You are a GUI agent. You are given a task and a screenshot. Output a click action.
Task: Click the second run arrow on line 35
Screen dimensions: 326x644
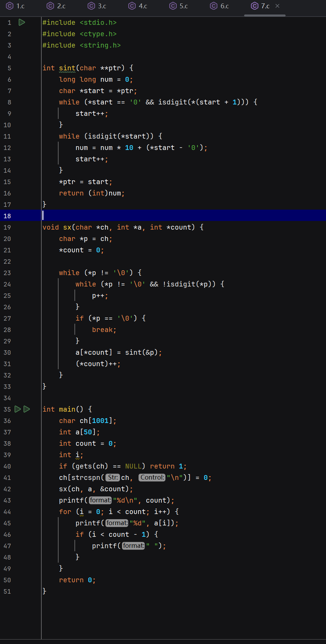[27, 409]
